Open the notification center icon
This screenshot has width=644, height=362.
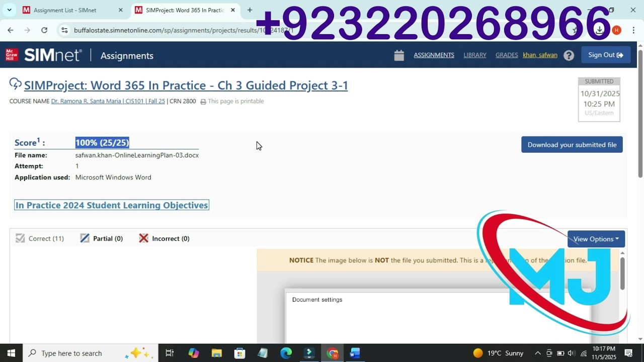[628, 353]
